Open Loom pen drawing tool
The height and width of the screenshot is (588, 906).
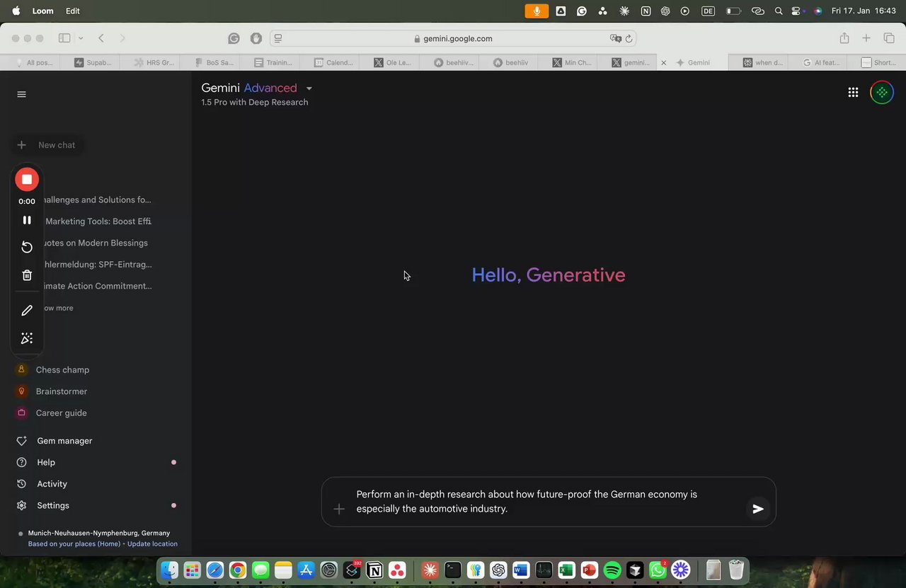coord(27,311)
